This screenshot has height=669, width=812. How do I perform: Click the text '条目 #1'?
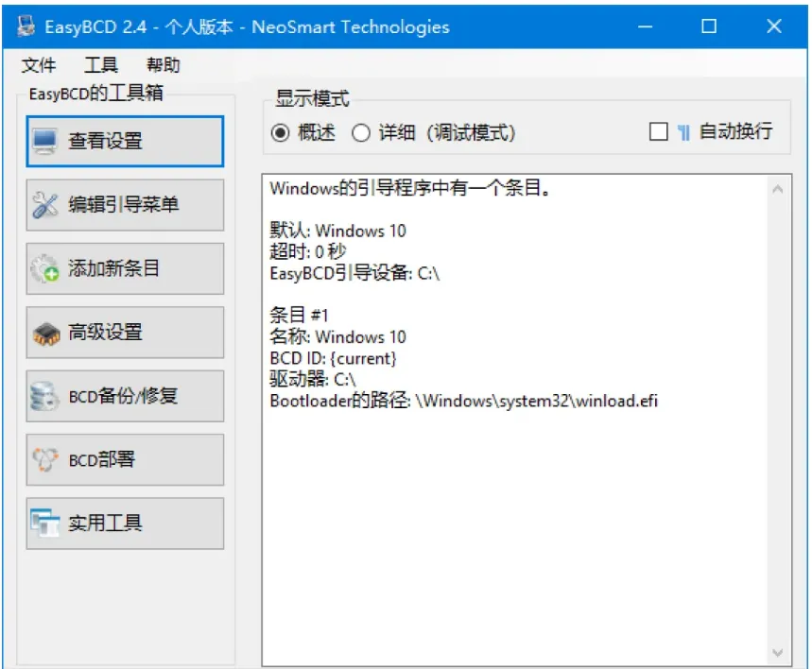point(299,316)
